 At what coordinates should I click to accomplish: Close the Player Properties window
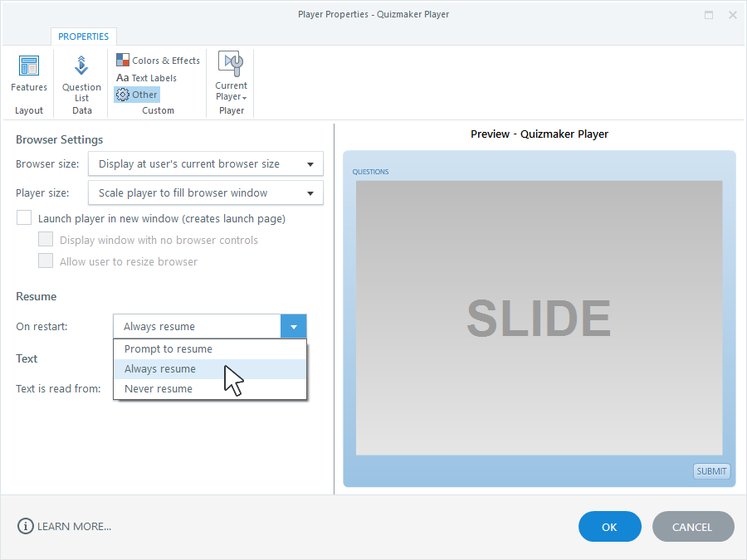click(x=733, y=15)
